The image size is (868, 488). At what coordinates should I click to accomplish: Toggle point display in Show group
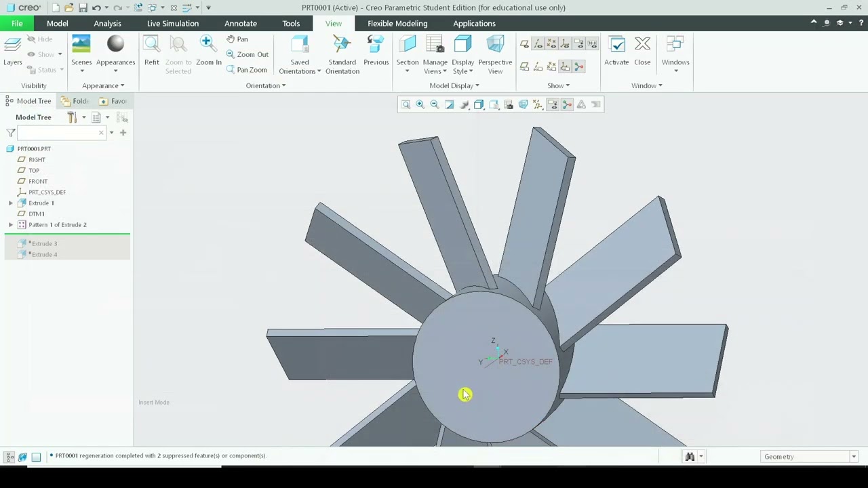click(x=551, y=44)
